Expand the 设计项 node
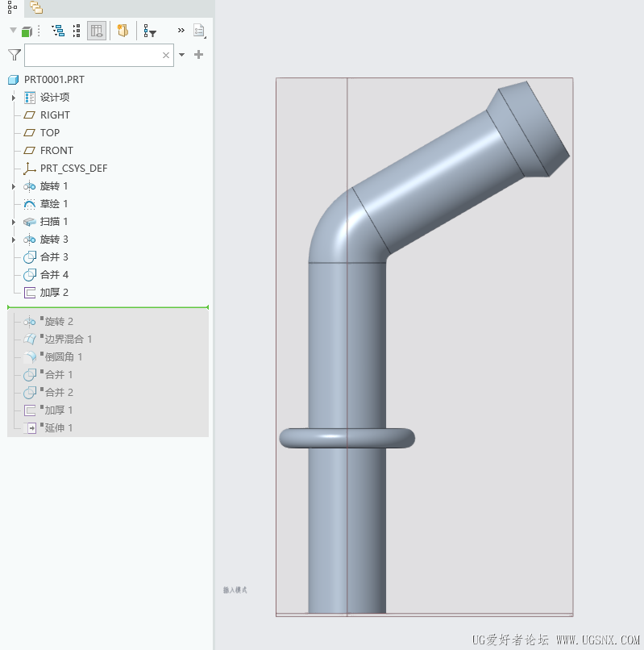The width and height of the screenshot is (644, 650). (x=13, y=98)
